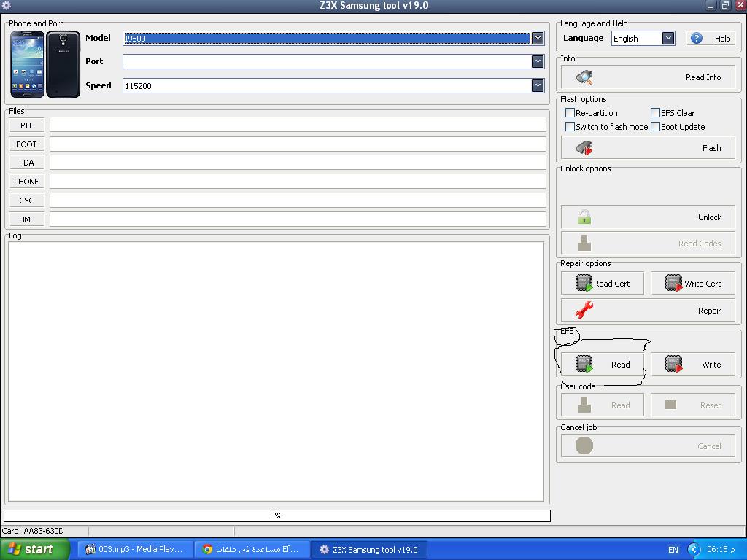747x560 pixels.
Task: Click the green padlock Unlock icon
Action: pyautogui.click(x=584, y=217)
